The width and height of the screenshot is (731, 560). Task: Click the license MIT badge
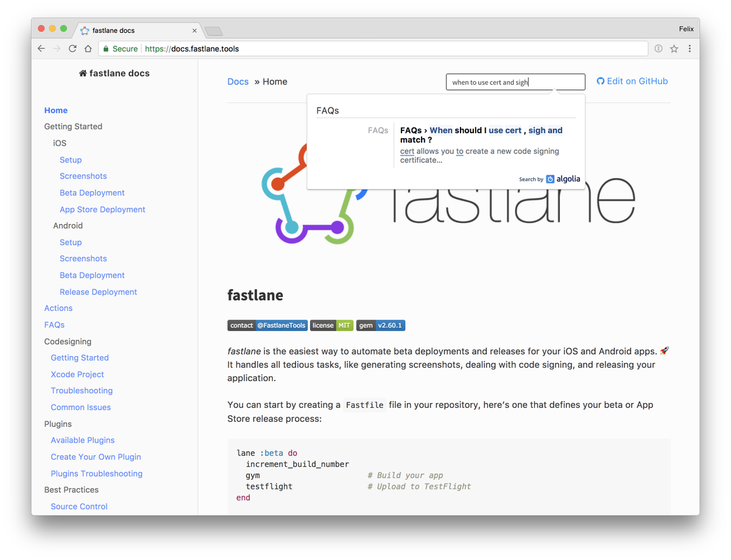[x=331, y=326]
